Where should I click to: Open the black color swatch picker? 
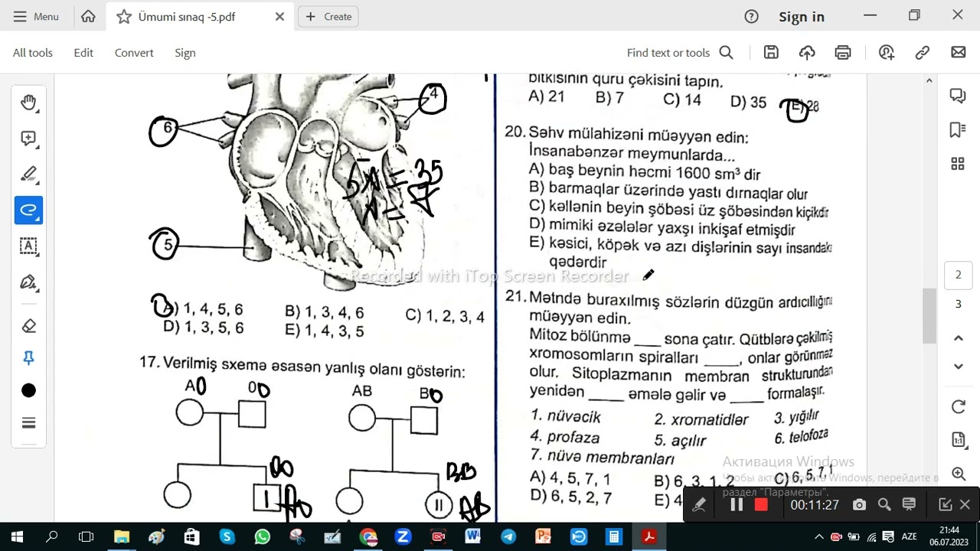coord(28,390)
